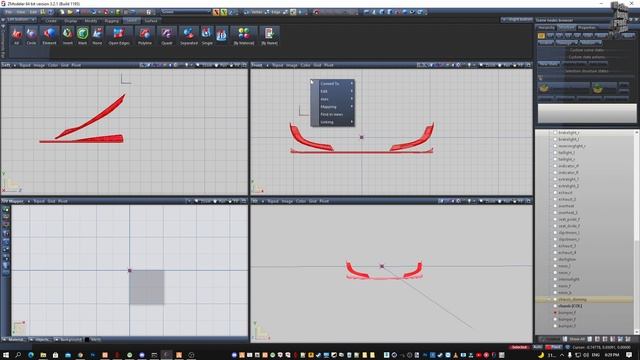Click the white gradient preview box
The height and width of the screenshot is (360, 640).
tap(587, 113)
